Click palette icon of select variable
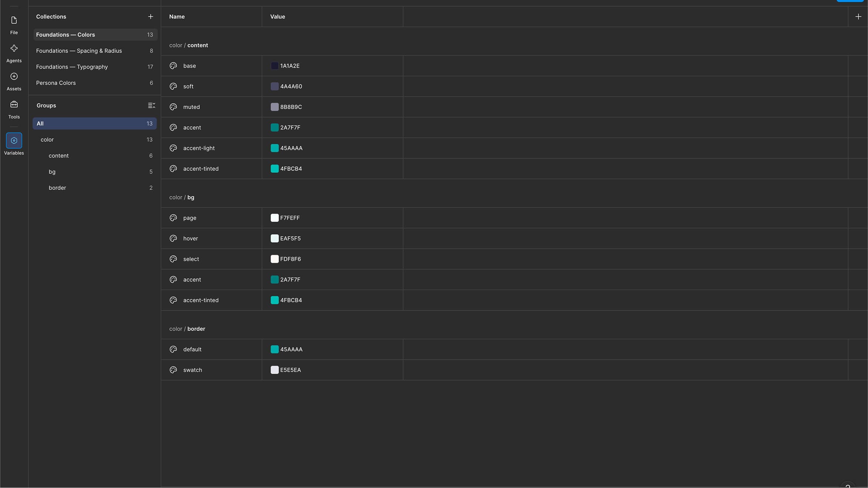This screenshot has width=868, height=488. click(173, 259)
